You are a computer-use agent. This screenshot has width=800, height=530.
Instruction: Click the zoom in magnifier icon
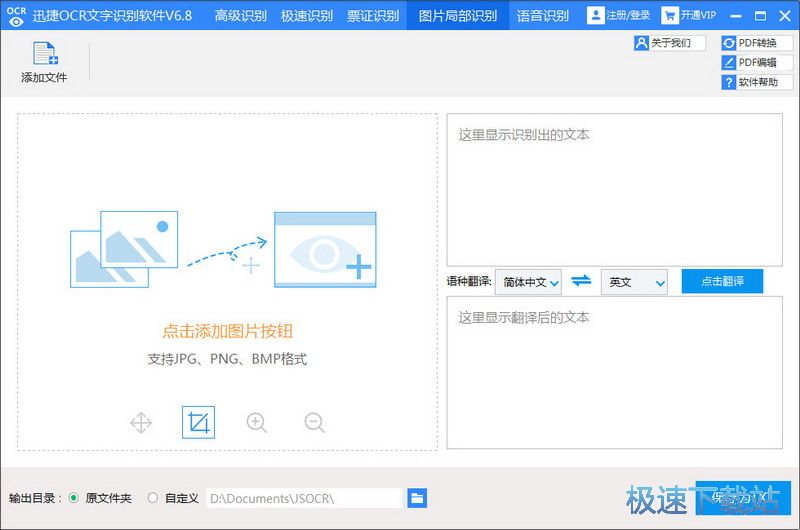(257, 423)
